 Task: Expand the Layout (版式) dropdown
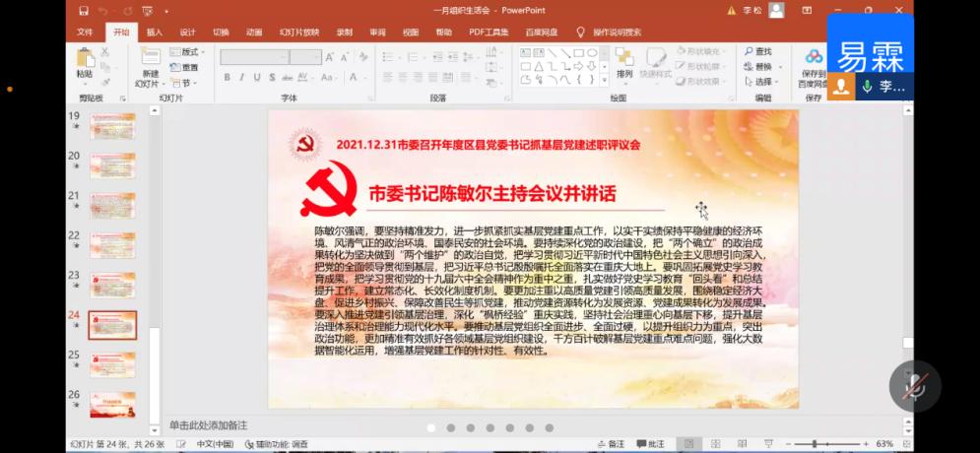(x=185, y=51)
